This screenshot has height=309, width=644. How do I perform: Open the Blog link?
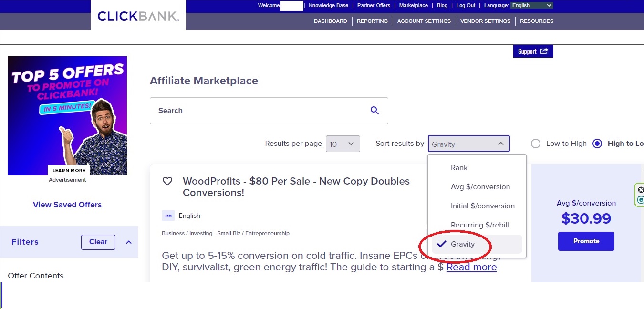(442, 6)
